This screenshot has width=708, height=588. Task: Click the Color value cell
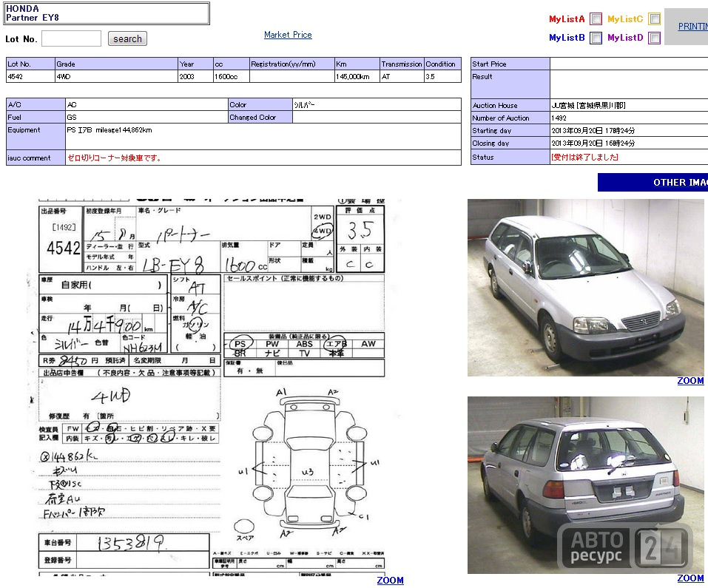tap(377, 105)
